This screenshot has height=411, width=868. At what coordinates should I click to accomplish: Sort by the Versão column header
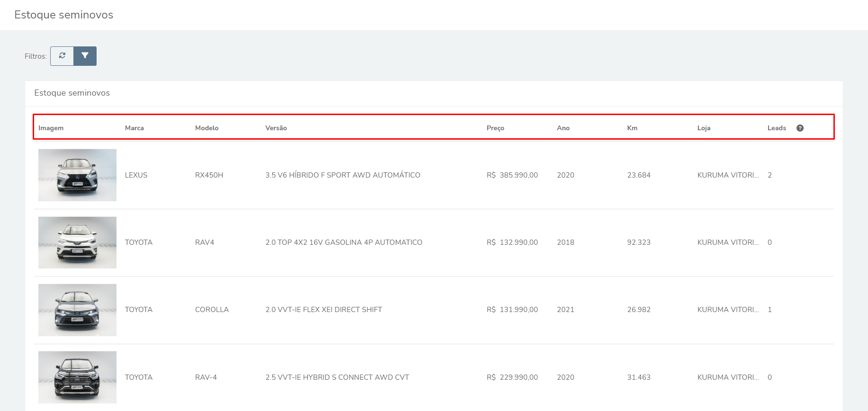point(276,128)
